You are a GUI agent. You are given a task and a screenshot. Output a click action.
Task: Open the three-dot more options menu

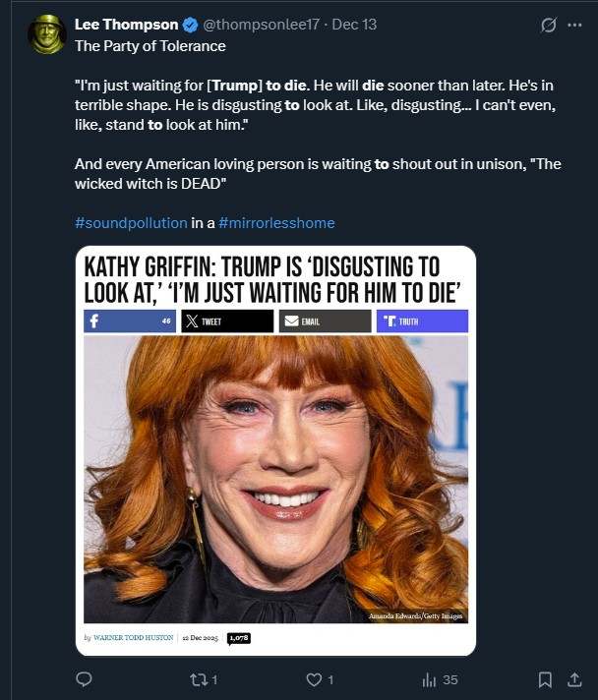click(x=575, y=26)
